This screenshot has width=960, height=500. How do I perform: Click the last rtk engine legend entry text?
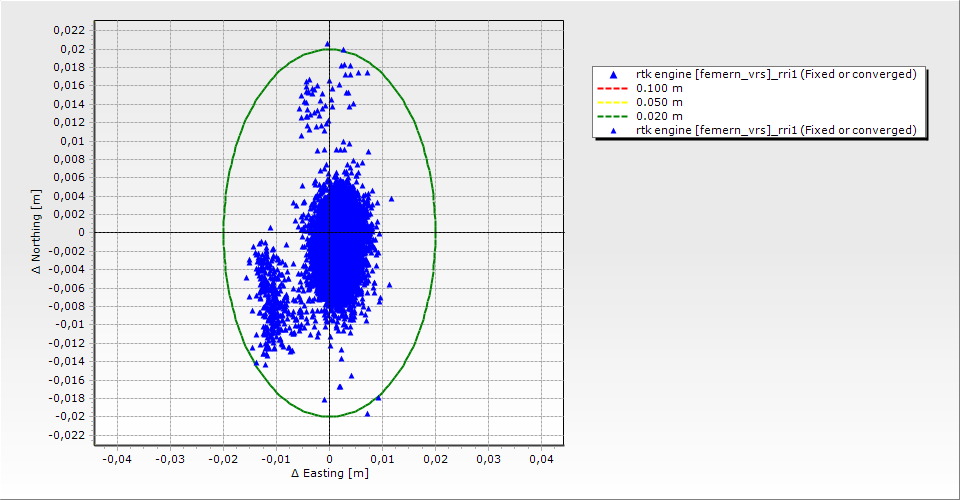(x=776, y=130)
